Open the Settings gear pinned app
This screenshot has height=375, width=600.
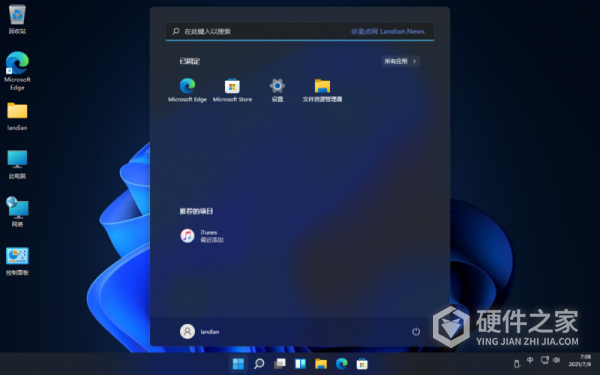pyautogui.click(x=277, y=90)
